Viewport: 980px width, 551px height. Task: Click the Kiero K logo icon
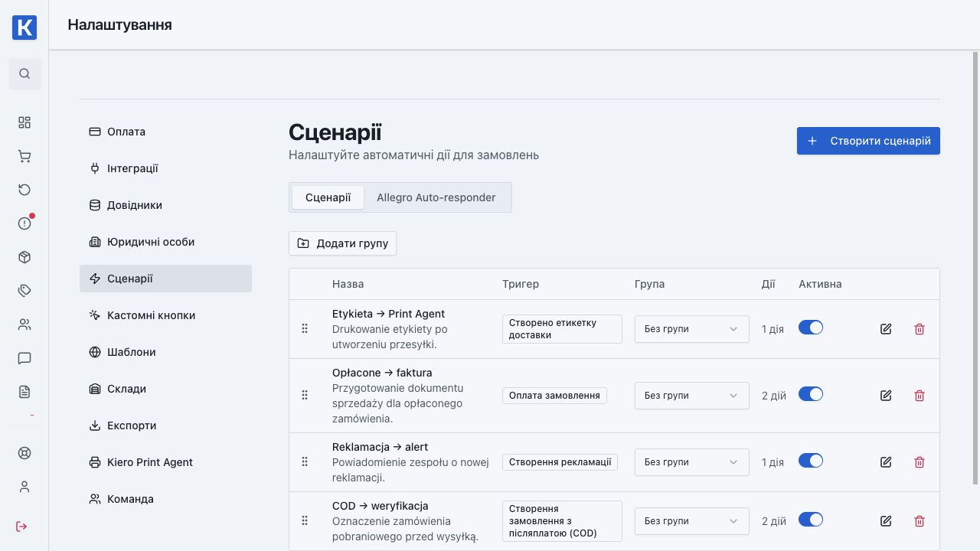pos(24,28)
